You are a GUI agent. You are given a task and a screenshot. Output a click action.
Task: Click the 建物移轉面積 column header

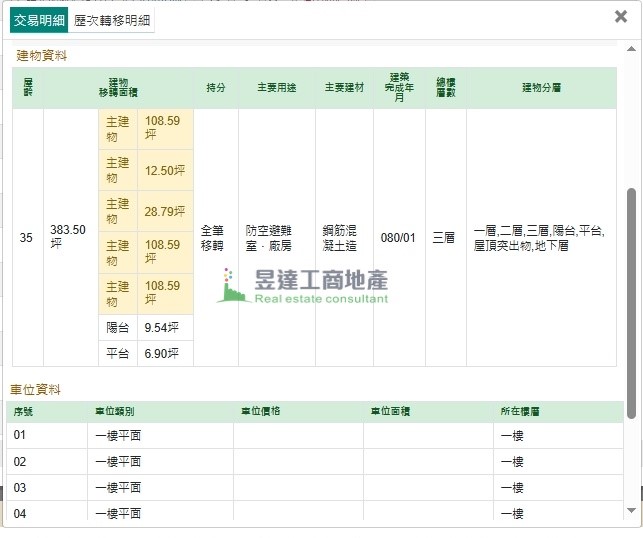118,87
